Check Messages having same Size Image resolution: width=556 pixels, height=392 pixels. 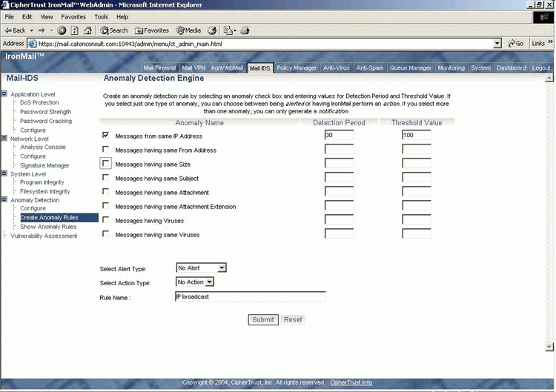(105, 163)
